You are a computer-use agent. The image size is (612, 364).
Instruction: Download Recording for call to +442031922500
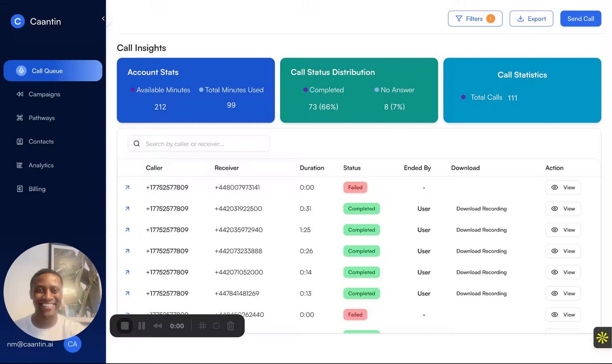481,209
